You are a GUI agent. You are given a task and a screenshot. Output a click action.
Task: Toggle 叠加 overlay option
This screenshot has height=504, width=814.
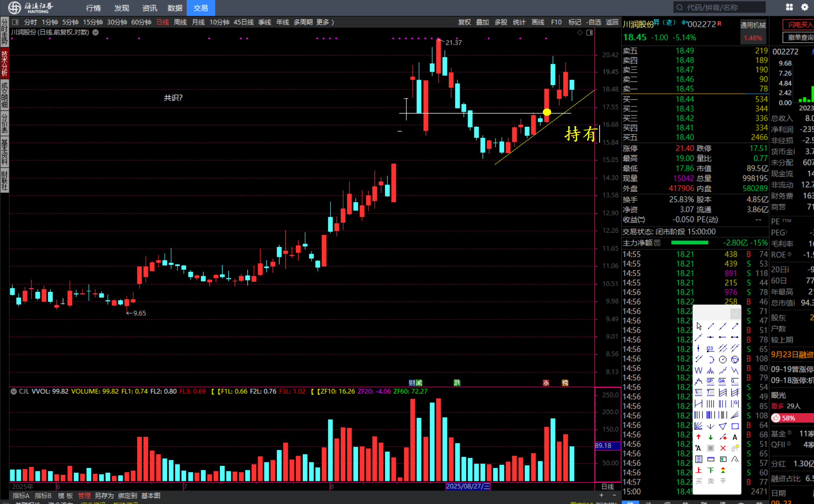[482, 22]
